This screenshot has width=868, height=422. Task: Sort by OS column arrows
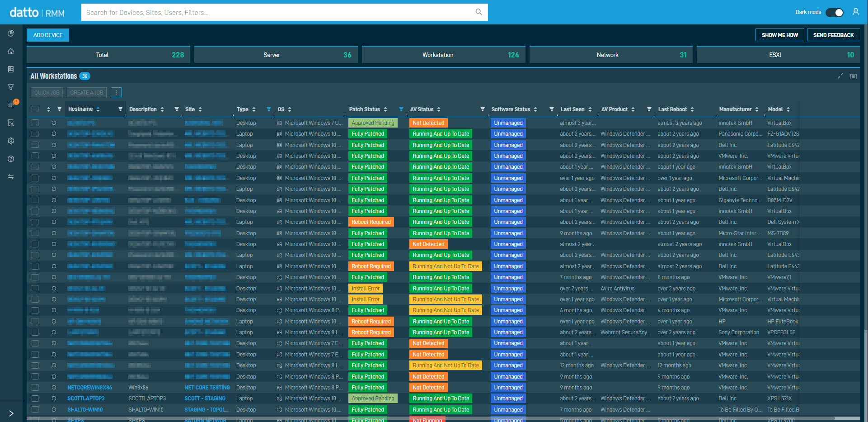click(290, 109)
